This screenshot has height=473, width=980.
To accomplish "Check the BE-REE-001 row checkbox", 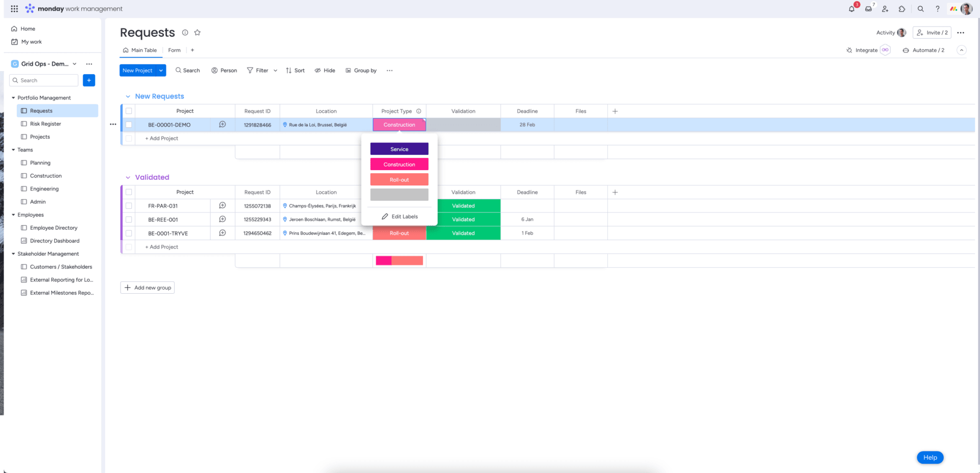I will 129,220.
